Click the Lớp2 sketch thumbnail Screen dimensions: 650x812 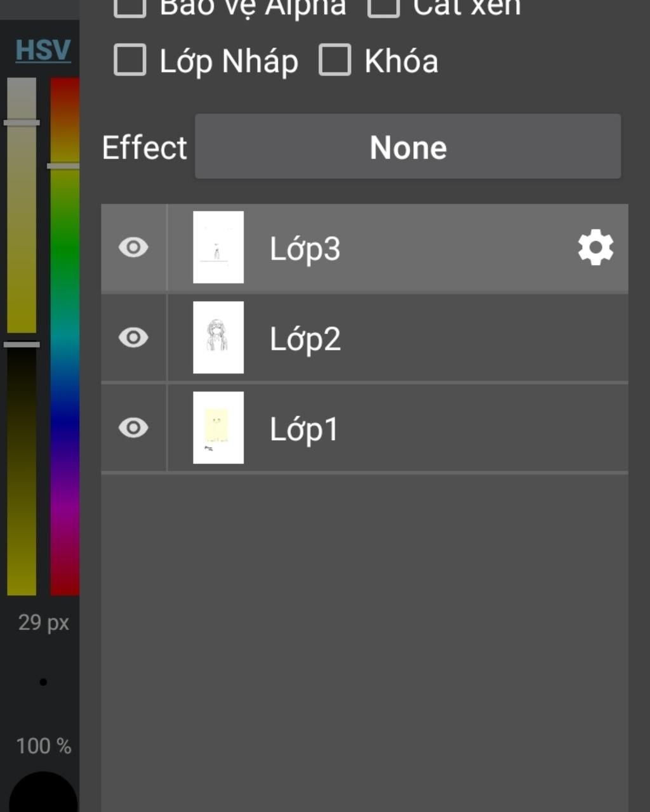click(218, 337)
